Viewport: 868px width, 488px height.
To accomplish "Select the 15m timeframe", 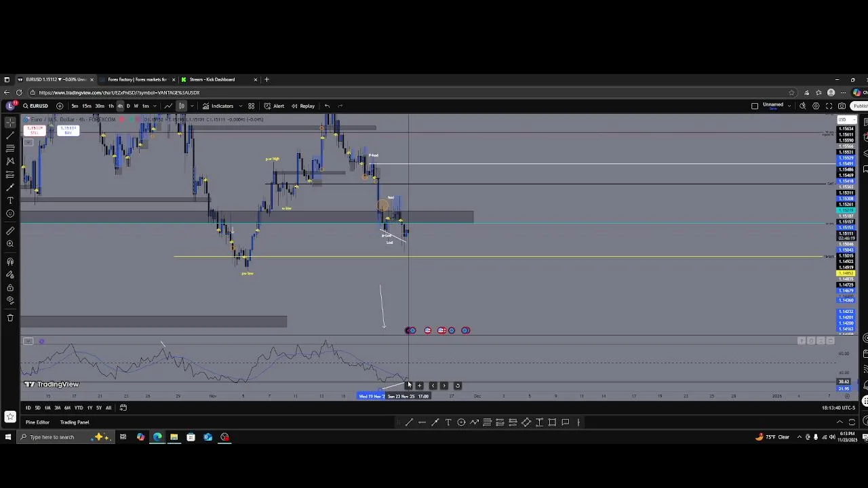I will [x=87, y=106].
